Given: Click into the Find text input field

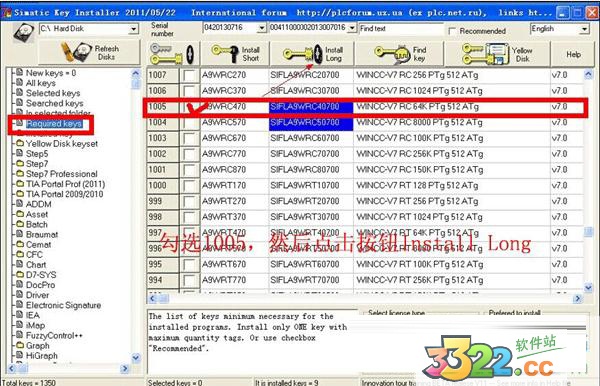Looking at the screenshot, I should [x=401, y=28].
